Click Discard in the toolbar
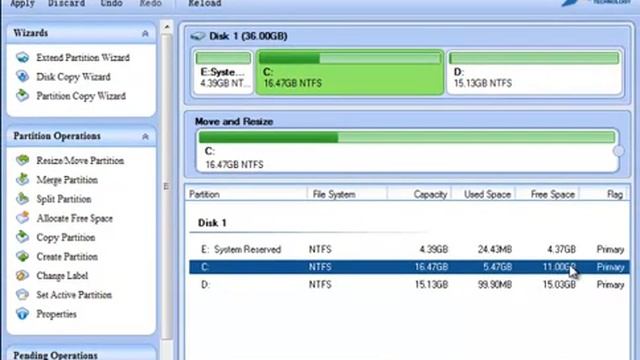The height and width of the screenshot is (360, 640). pos(66,3)
